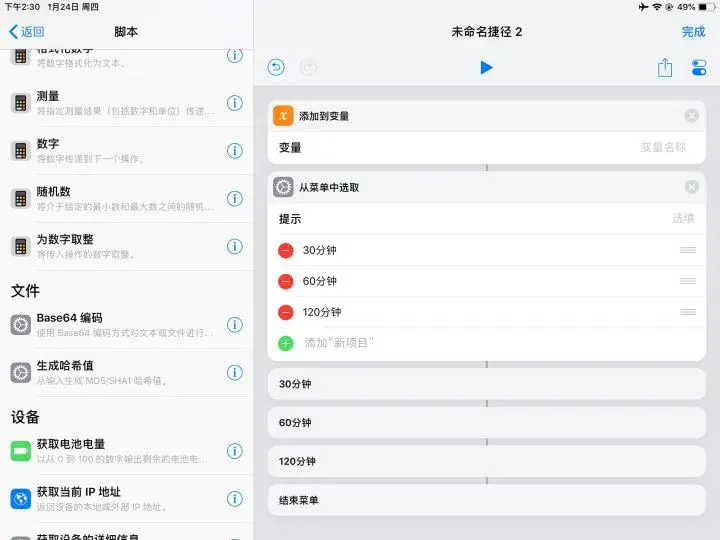Click the greyed-out redo arrow icon

click(309, 68)
